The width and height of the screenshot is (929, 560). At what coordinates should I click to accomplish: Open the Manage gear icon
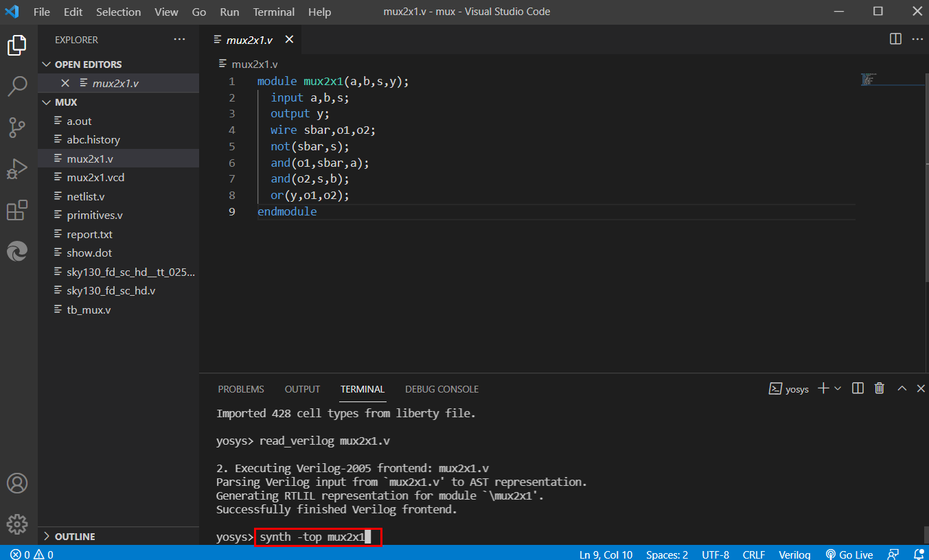click(17, 524)
